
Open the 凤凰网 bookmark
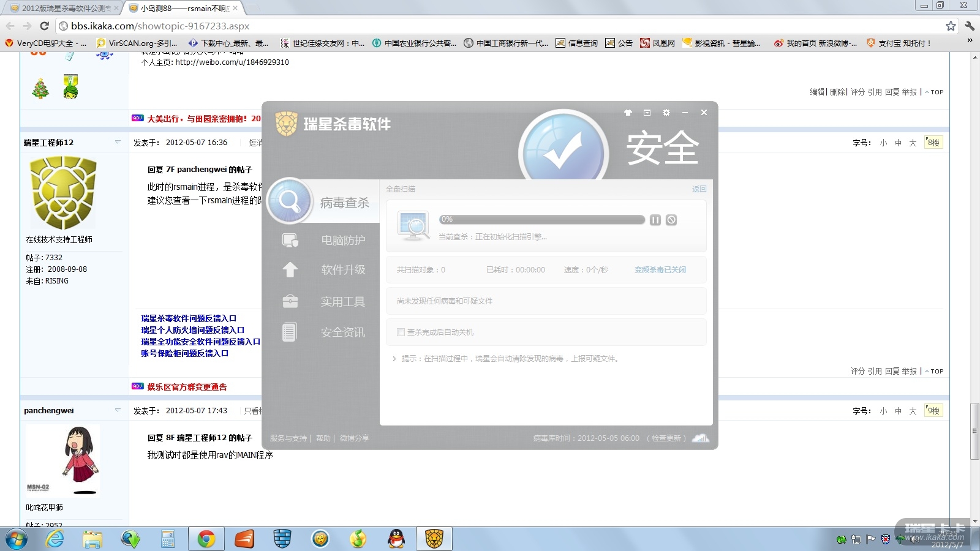[x=657, y=43]
